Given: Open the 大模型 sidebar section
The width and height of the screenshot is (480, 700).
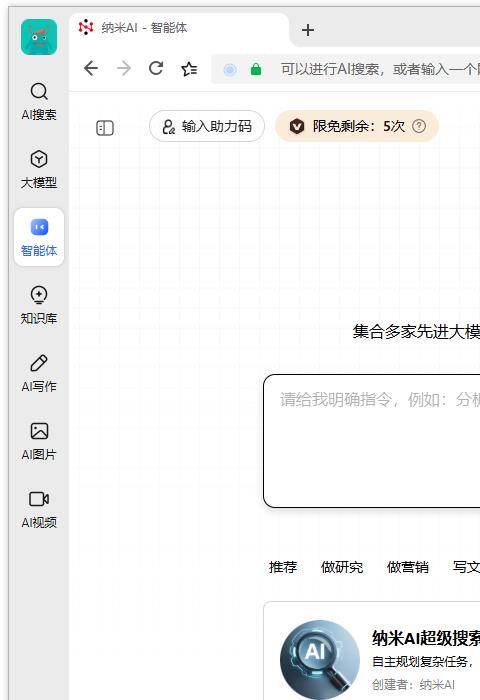Looking at the screenshot, I should tap(39, 169).
